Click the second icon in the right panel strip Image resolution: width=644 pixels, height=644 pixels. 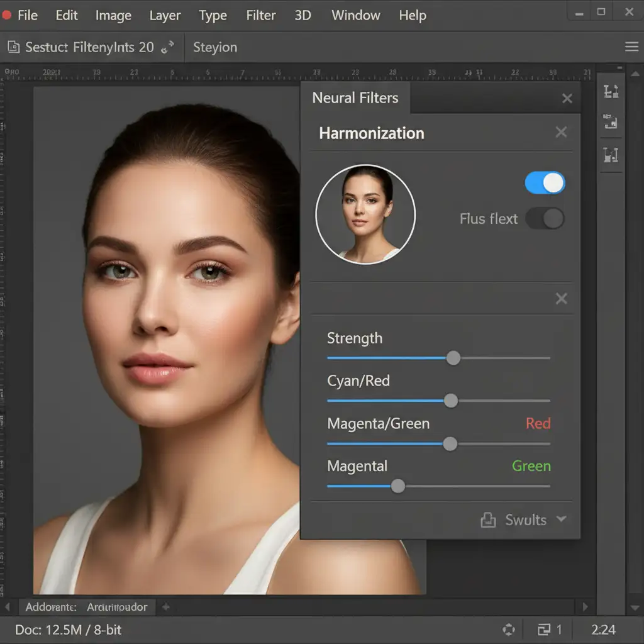[611, 121]
